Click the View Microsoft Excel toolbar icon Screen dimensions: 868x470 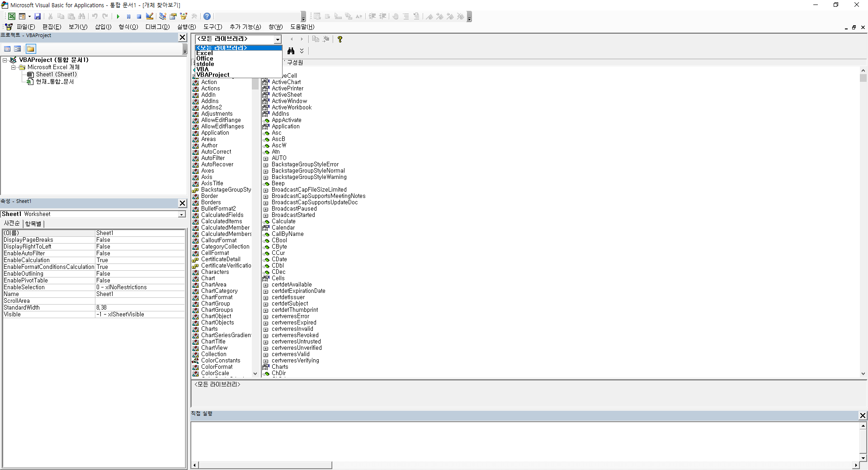12,16
